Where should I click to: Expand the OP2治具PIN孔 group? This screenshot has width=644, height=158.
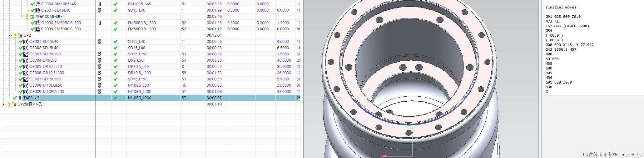[x=3, y=104]
